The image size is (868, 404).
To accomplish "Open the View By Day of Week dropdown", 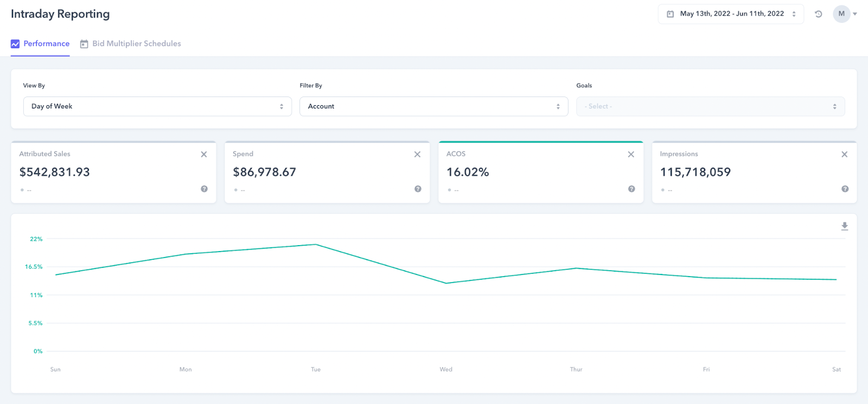I will point(157,106).
